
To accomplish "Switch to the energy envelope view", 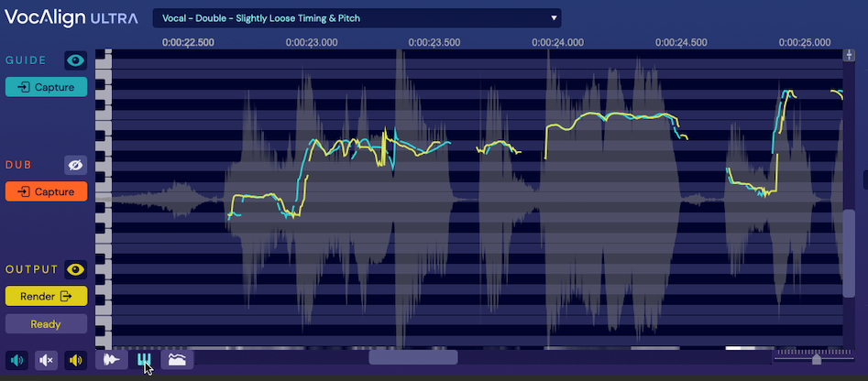I will pyautogui.click(x=177, y=360).
